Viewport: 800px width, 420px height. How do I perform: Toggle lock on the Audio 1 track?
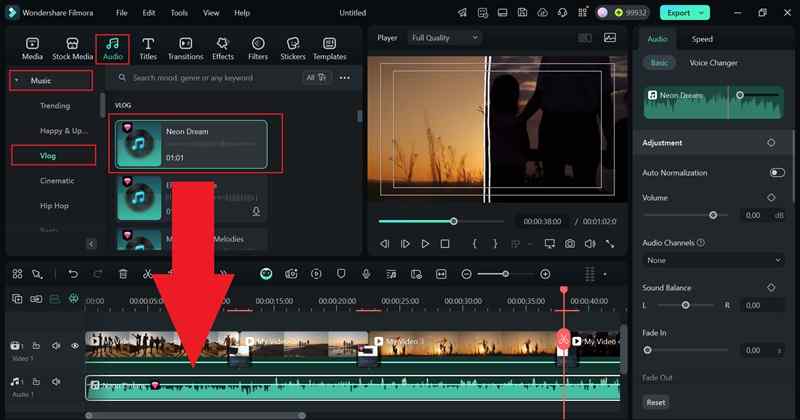36,382
